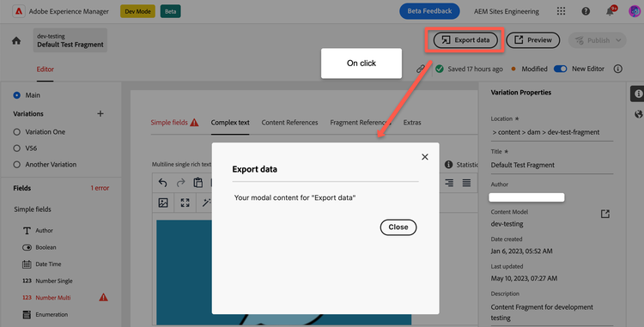The height and width of the screenshot is (327, 644).
Task: Click the Location path field
Action: tap(551, 132)
